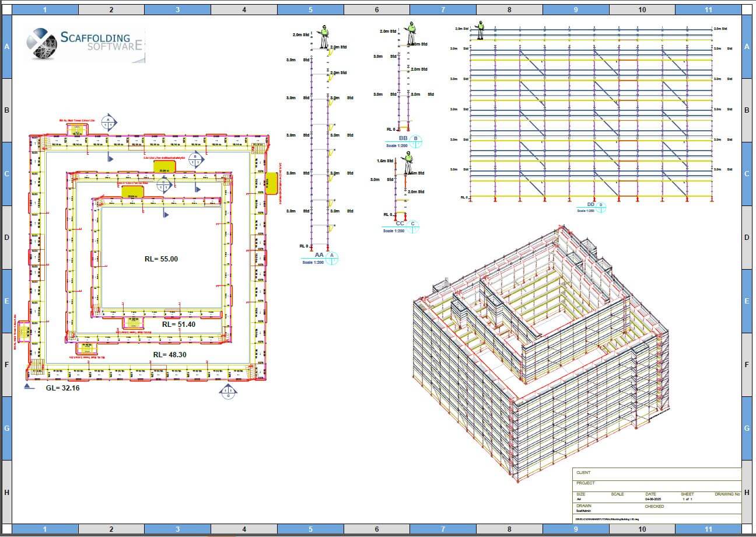Screen dimensions: 756x537
Task: Select the RL= 48.30 level label
Action: 170,354
